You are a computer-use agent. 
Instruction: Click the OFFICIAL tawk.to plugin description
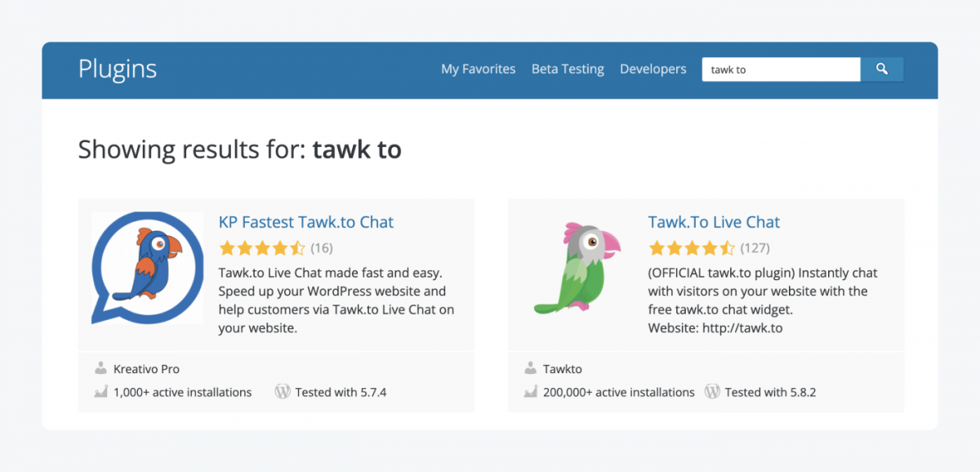pyautogui.click(x=764, y=301)
